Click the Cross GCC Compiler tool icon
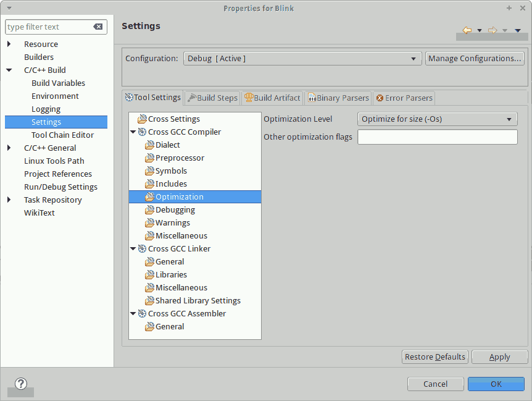This screenshot has height=401, width=532. (142, 132)
